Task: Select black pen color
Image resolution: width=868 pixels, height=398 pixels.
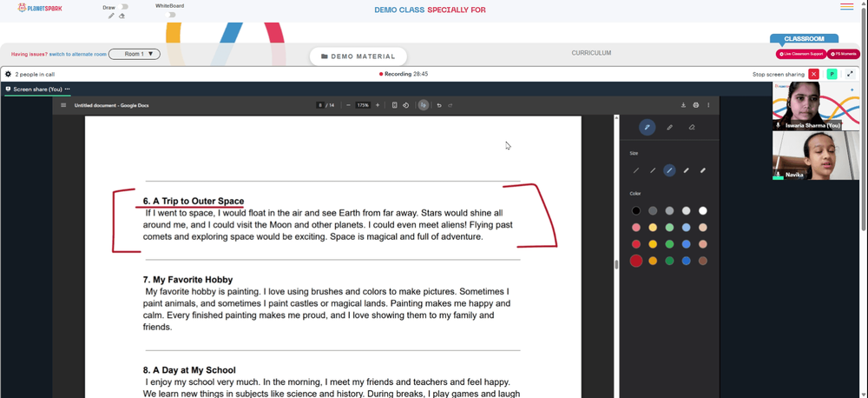Action: point(636,210)
